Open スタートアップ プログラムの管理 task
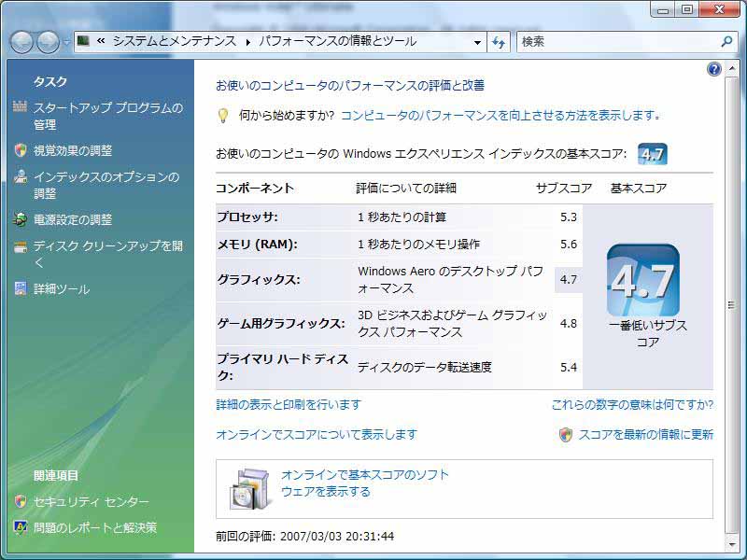Viewport: 747px width, 560px height. pyautogui.click(x=108, y=116)
